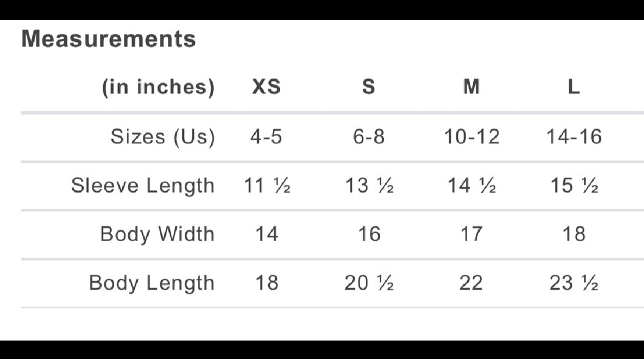This screenshot has width=644, height=359.
Task: Click the "Sleeve Length" row label
Action: point(143,185)
